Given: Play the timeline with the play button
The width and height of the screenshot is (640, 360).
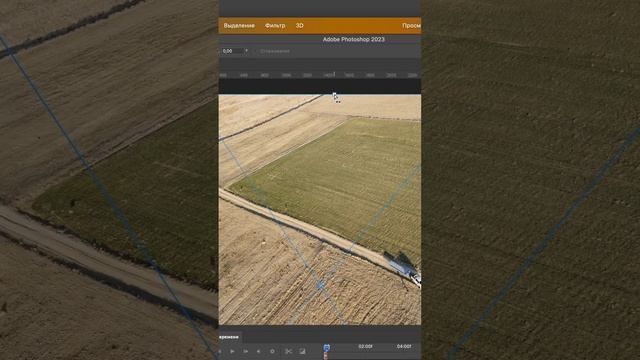Looking at the screenshot, I should (232, 351).
